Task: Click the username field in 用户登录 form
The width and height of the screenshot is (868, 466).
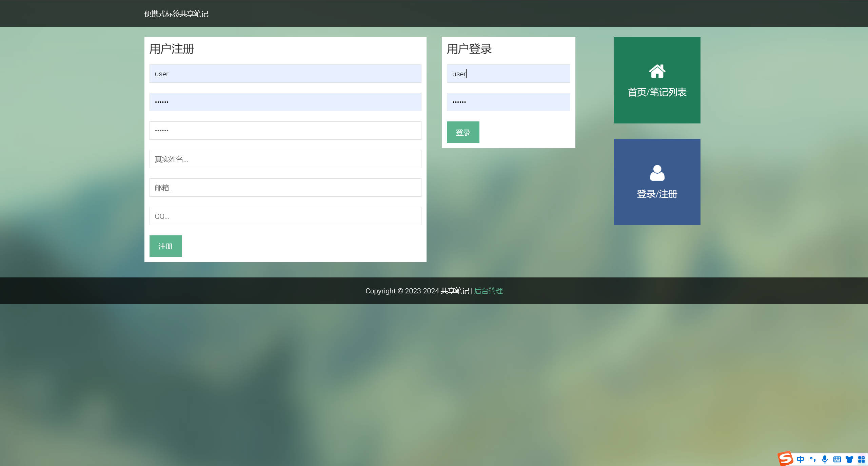Action: [x=508, y=74]
